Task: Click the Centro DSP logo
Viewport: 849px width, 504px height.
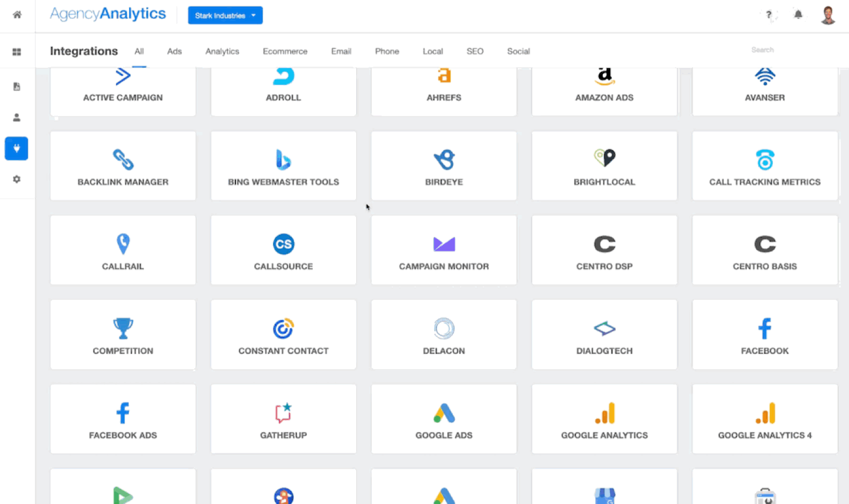Action: 604,244
